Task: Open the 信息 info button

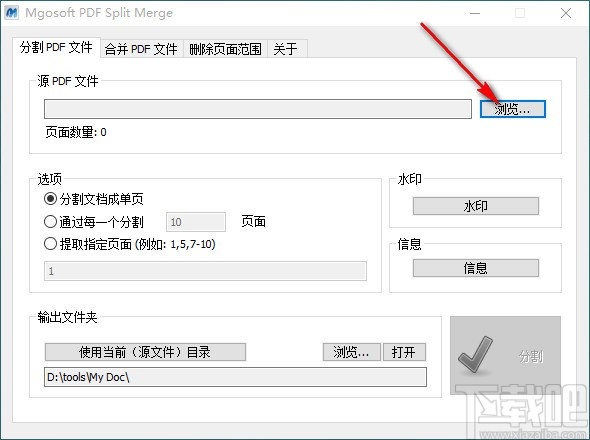Action: click(x=476, y=268)
